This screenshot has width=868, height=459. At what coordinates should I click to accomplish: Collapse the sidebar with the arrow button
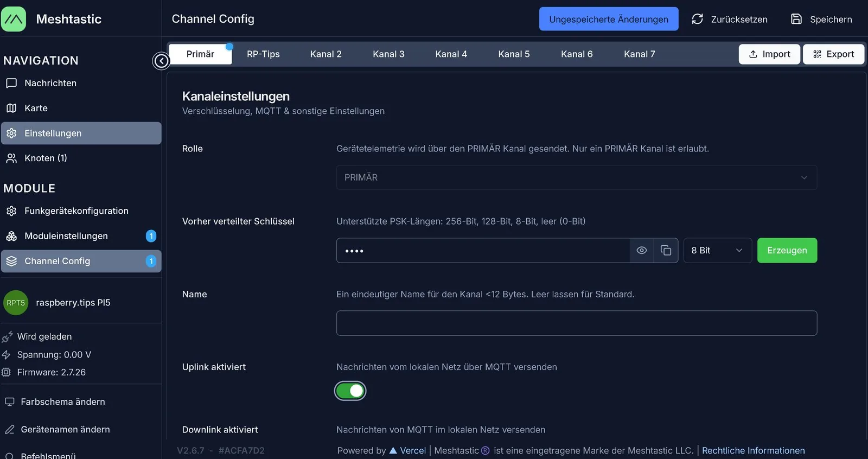(x=161, y=61)
